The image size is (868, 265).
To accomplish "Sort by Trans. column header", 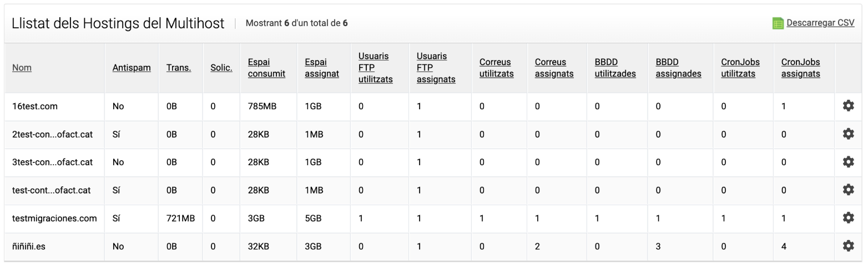I will pos(179,68).
